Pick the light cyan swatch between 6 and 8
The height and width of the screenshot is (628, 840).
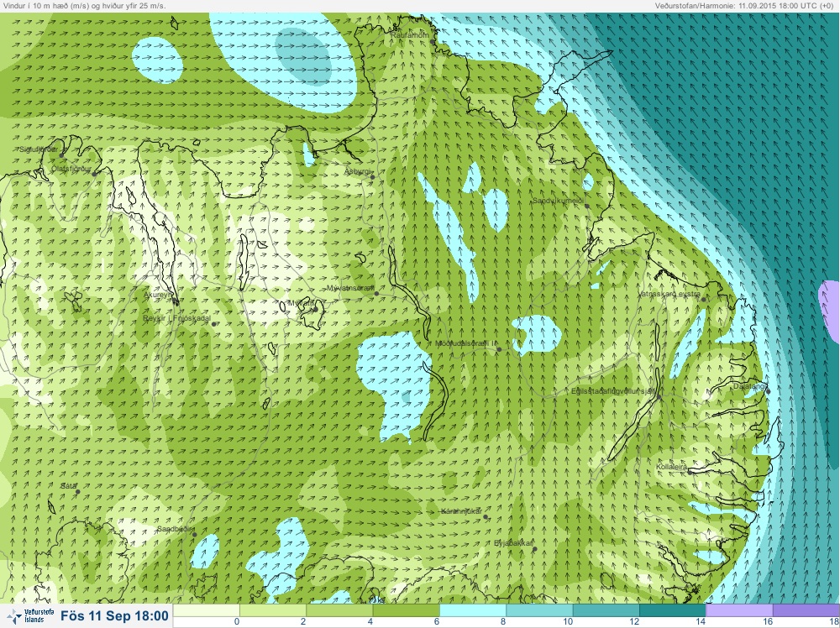coord(472,610)
